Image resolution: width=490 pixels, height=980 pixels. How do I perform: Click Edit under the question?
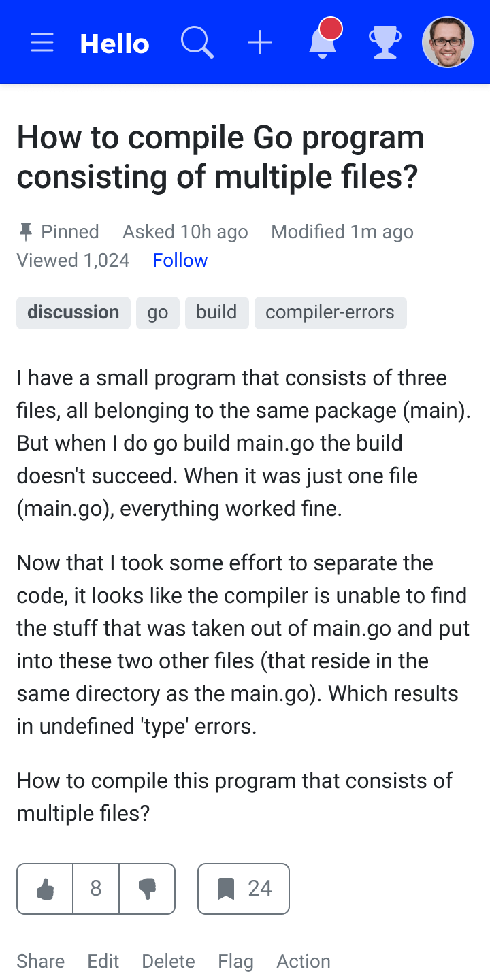click(103, 961)
